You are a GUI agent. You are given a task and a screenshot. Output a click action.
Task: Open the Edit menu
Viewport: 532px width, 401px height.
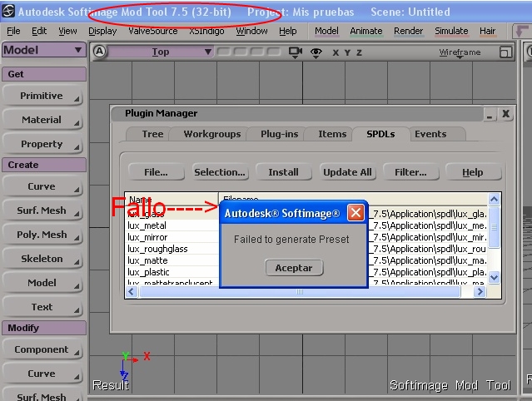[39, 31]
